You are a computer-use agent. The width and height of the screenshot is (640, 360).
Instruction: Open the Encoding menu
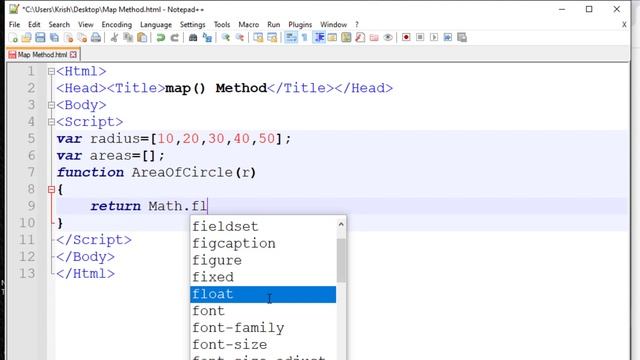117,24
